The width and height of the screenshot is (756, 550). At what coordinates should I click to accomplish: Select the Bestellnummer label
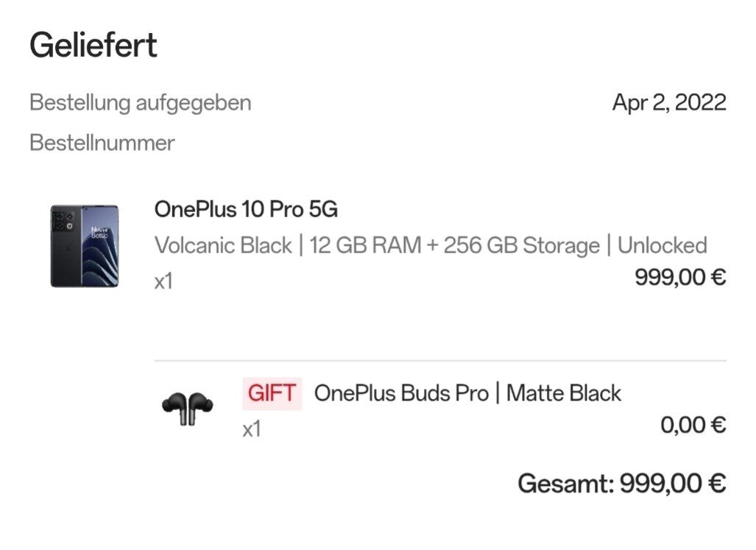tap(102, 142)
